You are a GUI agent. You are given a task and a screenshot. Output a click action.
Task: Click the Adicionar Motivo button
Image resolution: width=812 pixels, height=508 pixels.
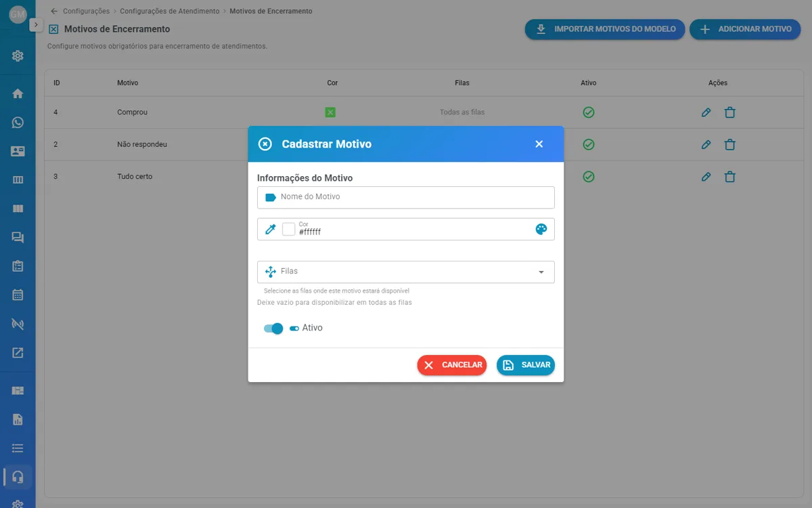click(745, 29)
